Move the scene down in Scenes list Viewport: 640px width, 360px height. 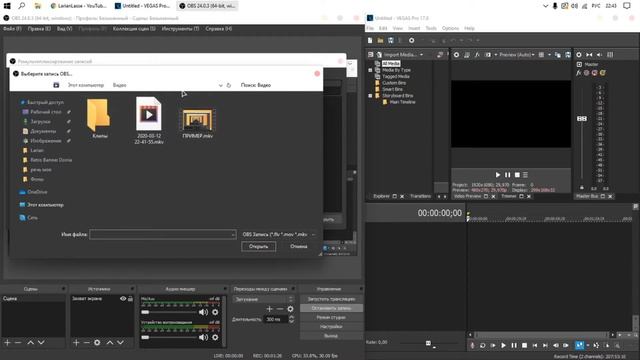tap(41, 342)
